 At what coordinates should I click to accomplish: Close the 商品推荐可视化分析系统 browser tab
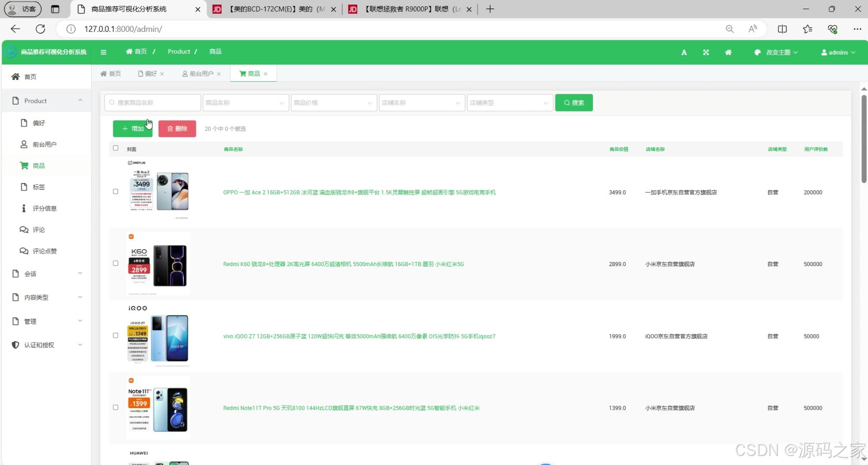[198, 9]
